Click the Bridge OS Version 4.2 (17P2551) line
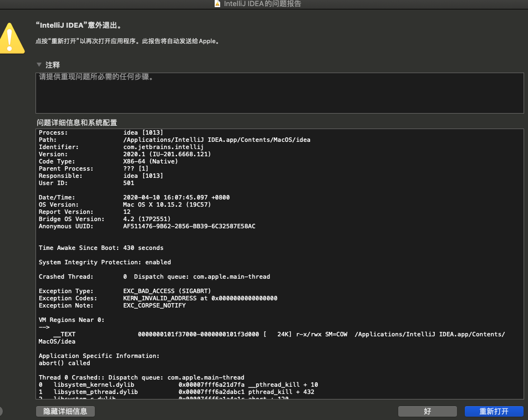Image resolution: width=528 pixels, height=420 pixels. pos(104,219)
